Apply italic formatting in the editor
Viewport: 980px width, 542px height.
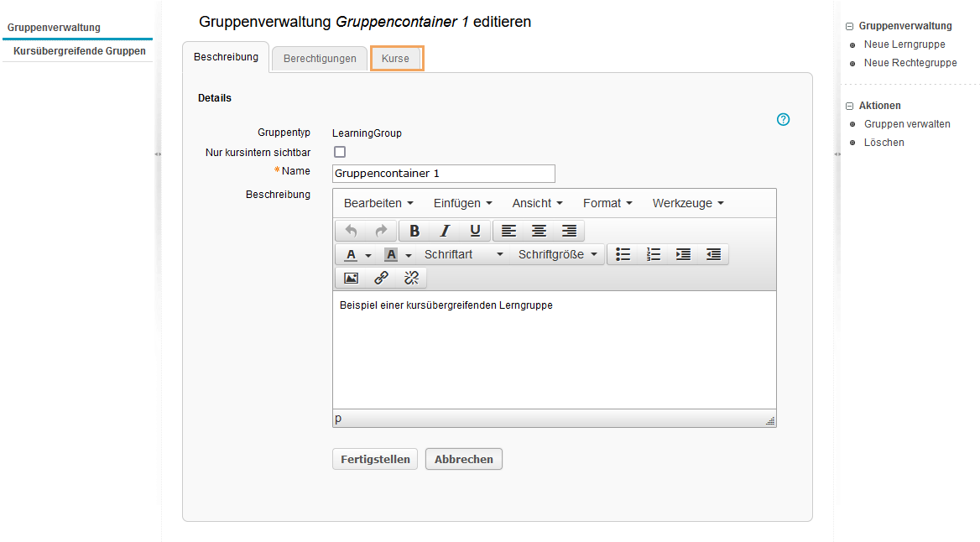445,231
